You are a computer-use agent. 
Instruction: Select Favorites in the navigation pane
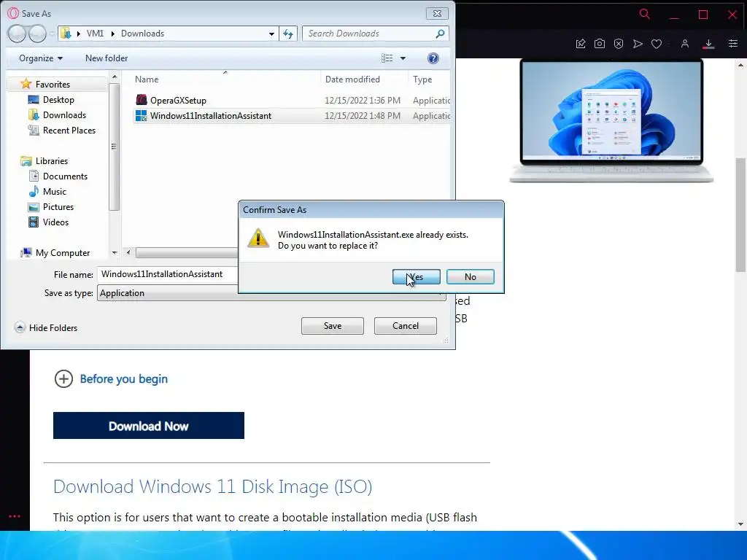click(53, 85)
